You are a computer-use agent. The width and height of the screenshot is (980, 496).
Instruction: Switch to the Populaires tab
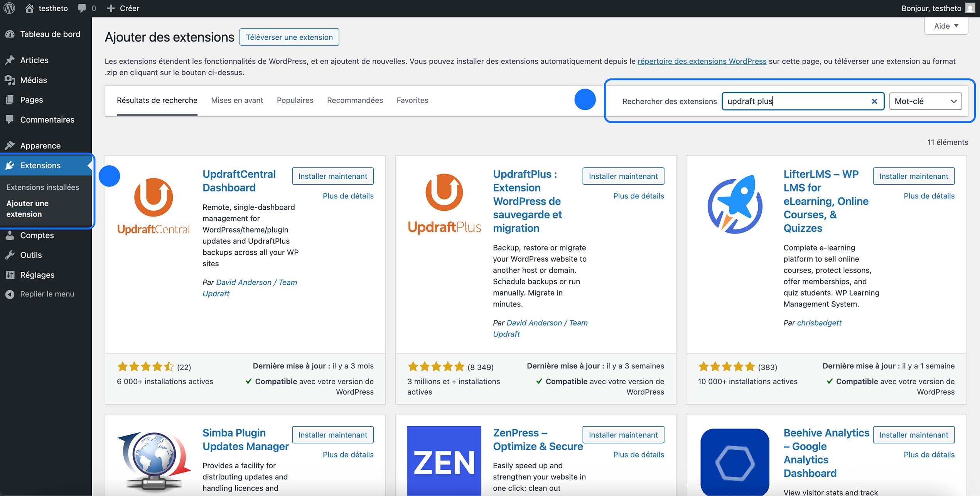[x=295, y=100]
